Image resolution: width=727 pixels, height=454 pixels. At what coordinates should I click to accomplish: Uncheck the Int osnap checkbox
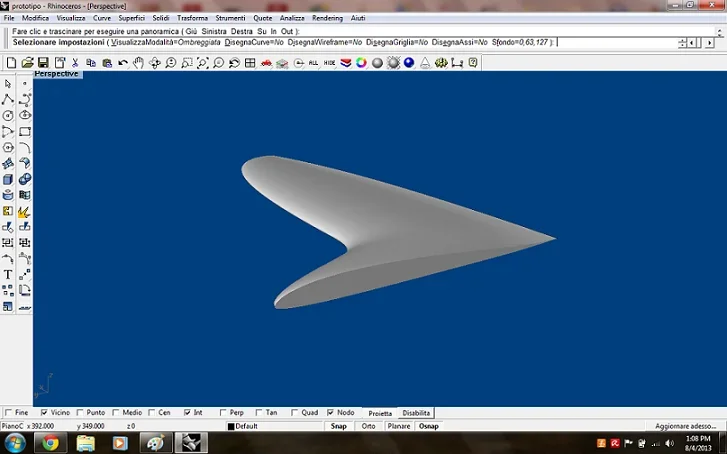187,412
